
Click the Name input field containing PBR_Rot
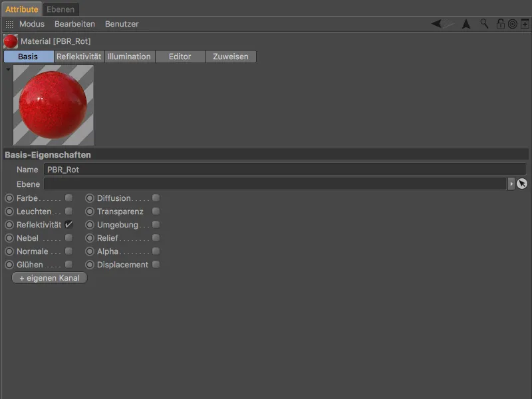(199, 170)
